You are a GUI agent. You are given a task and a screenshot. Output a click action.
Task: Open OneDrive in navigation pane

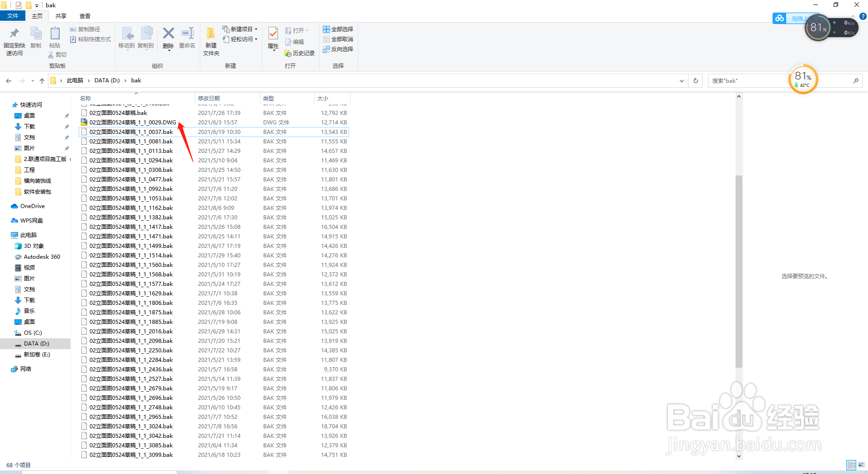point(33,206)
